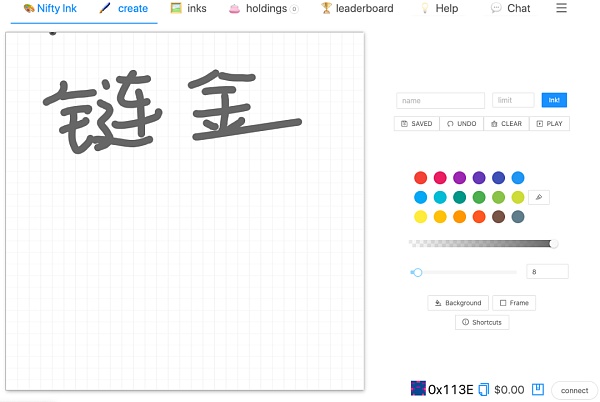Open the leaderboard tab
This screenshot has width=600, height=402.
pos(357,8)
